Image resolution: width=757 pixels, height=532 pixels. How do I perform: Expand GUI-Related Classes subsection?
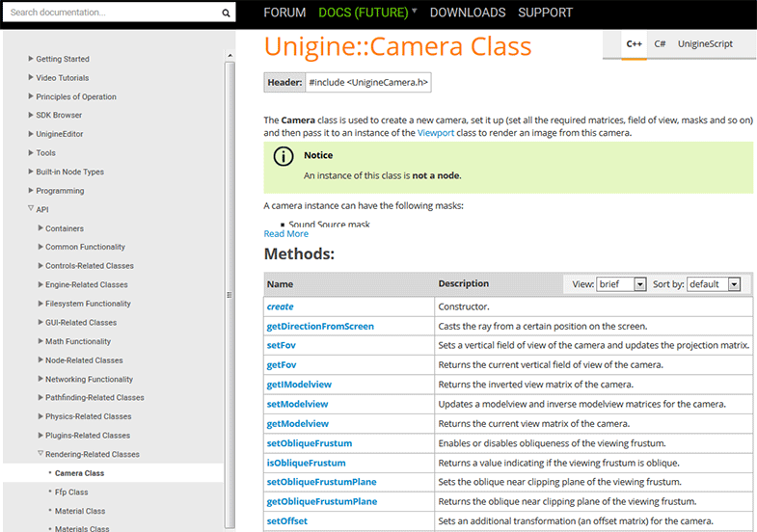(41, 322)
